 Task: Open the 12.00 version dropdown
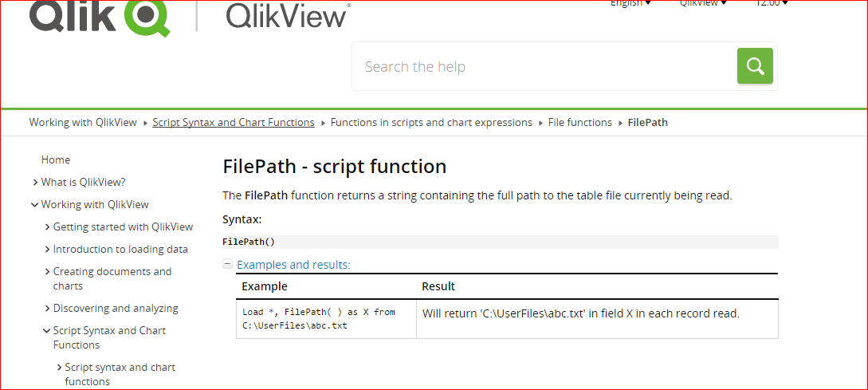point(772,3)
